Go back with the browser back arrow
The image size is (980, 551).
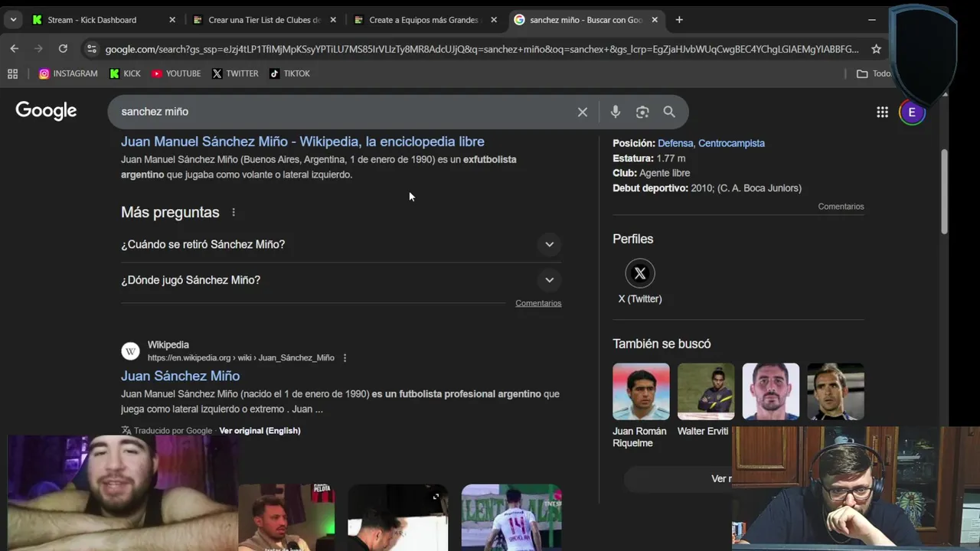point(14,49)
